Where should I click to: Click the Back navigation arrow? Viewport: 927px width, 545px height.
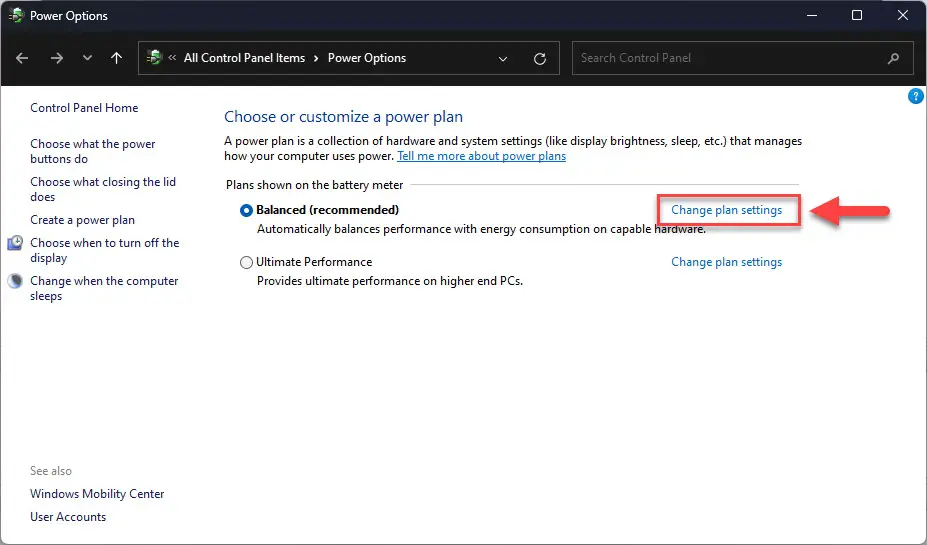tap(22, 58)
